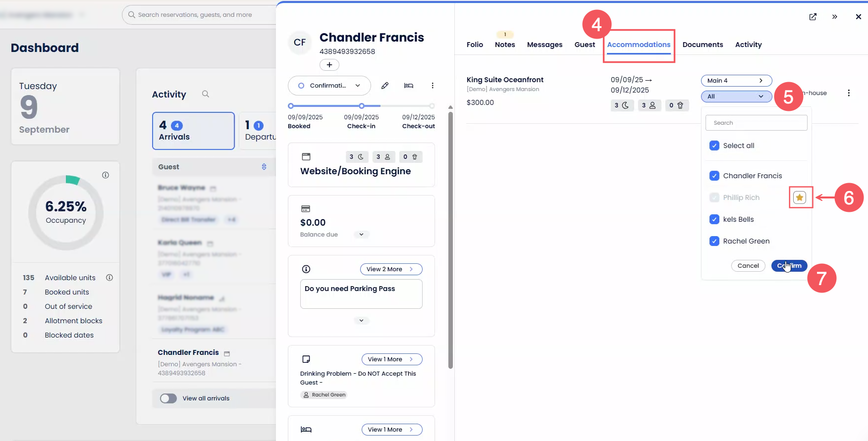The width and height of the screenshot is (868, 441).
Task: Switch to the Activity tab in panel
Action: pos(749,45)
